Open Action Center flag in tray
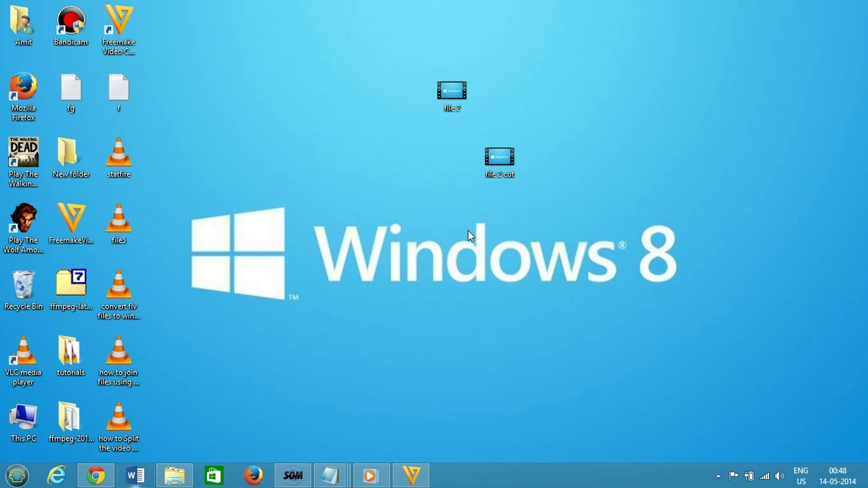Image resolution: width=868 pixels, height=488 pixels. [x=734, y=476]
